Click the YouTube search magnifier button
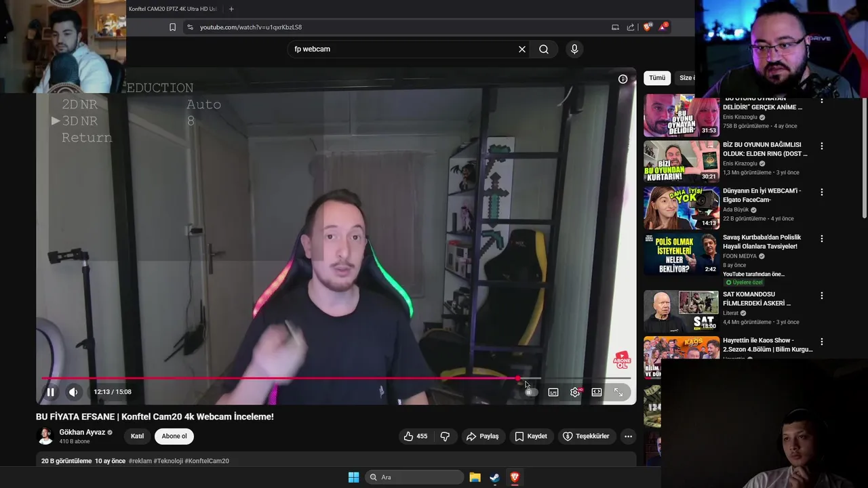 click(x=544, y=49)
